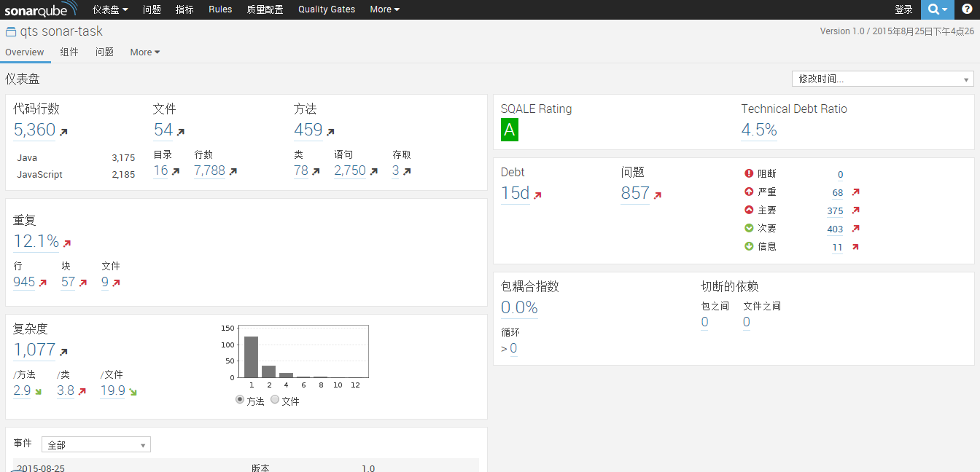Click the project icon beside qts sonar-task
The width and height of the screenshot is (980, 472).
point(11,32)
